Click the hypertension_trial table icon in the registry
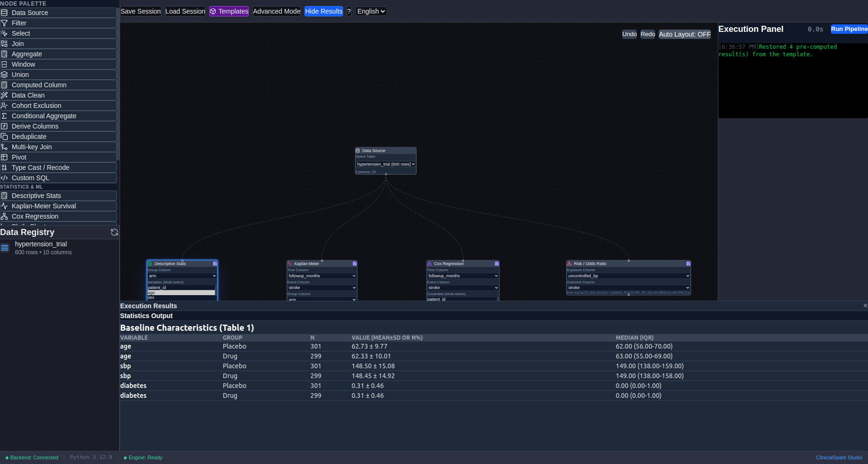The height and width of the screenshot is (464, 868). coord(5,248)
